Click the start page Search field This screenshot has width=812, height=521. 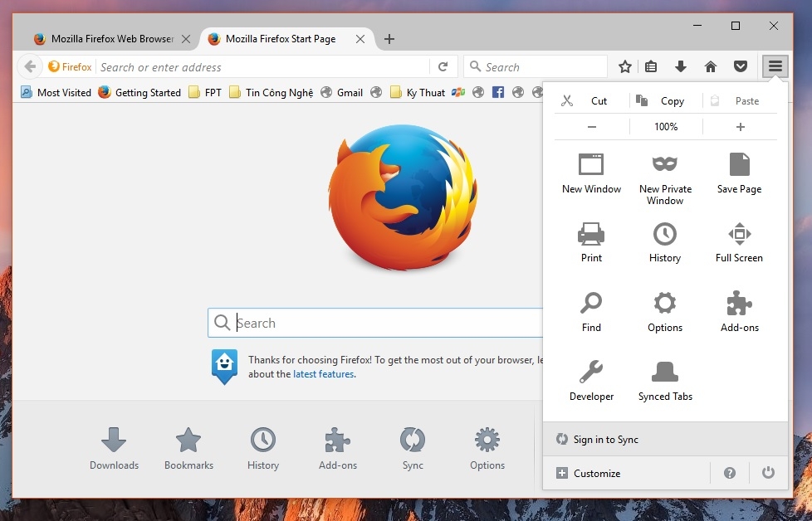click(x=375, y=323)
